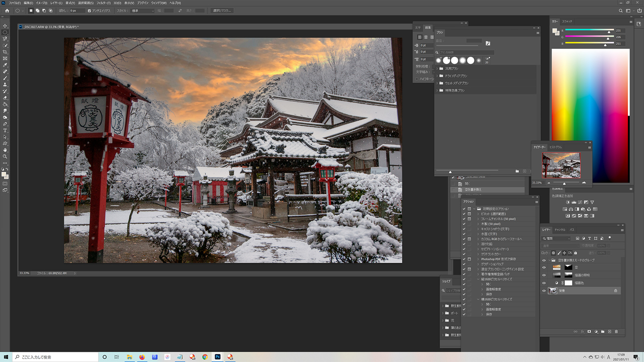Click the delete layer trash icon

[x=617, y=332]
